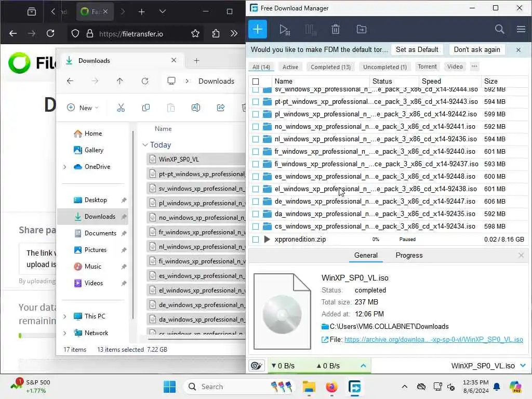Expand more FDM filter tags ellipsis
The width and height of the screenshot is (532, 399).
point(474,66)
